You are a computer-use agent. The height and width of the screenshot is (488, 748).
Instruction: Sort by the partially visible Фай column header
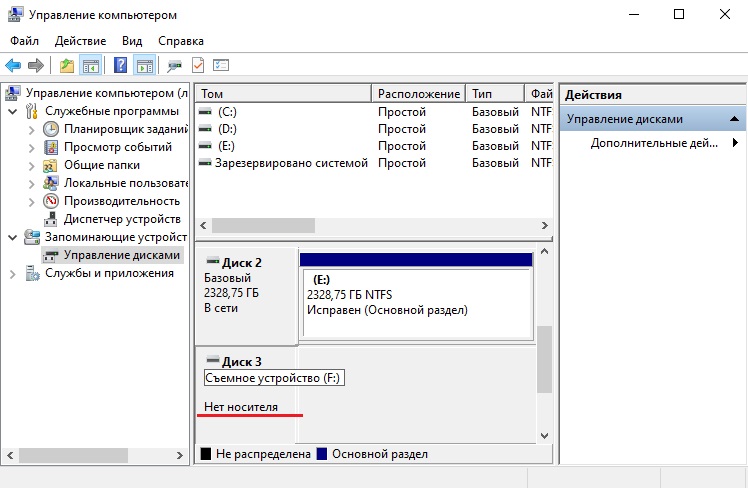click(539, 93)
